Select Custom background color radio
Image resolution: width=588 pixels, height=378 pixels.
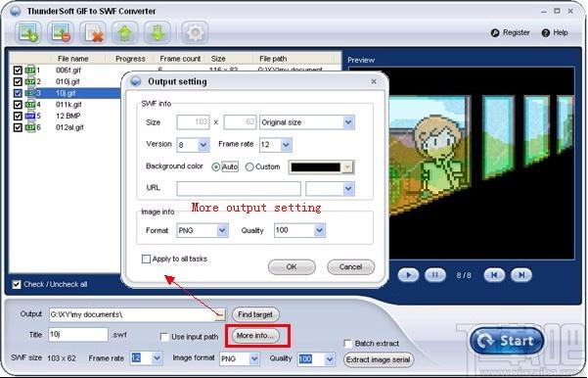click(x=249, y=166)
